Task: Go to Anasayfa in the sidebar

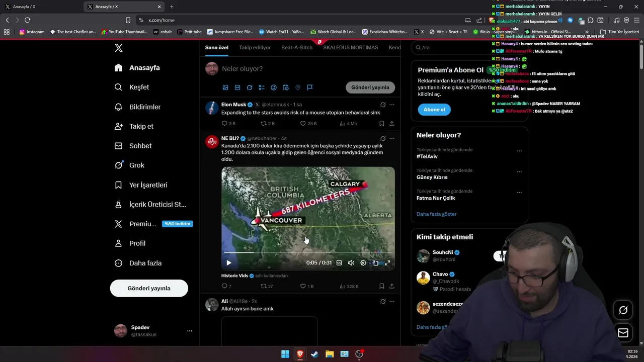Action: [x=137, y=67]
